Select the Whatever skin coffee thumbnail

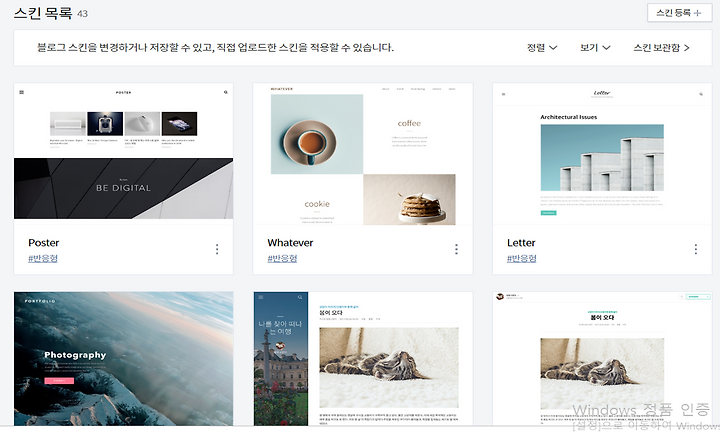(x=363, y=154)
